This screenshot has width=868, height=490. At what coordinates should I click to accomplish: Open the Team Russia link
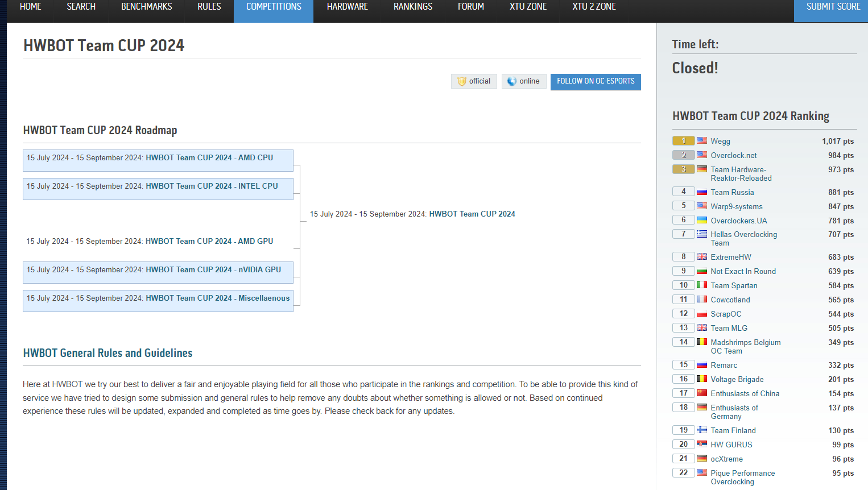coord(732,193)
